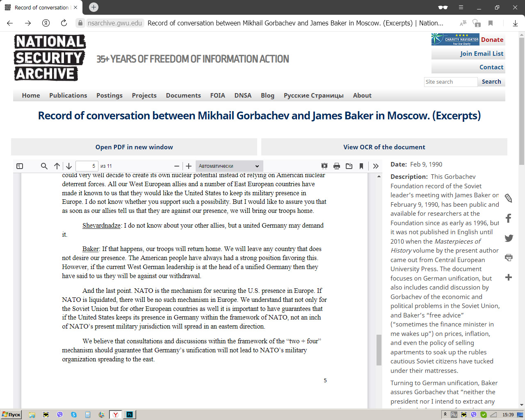The height and width of the screenshot is (420, 525).
Task: Click View OCR of the document
Action: (384, 147)
